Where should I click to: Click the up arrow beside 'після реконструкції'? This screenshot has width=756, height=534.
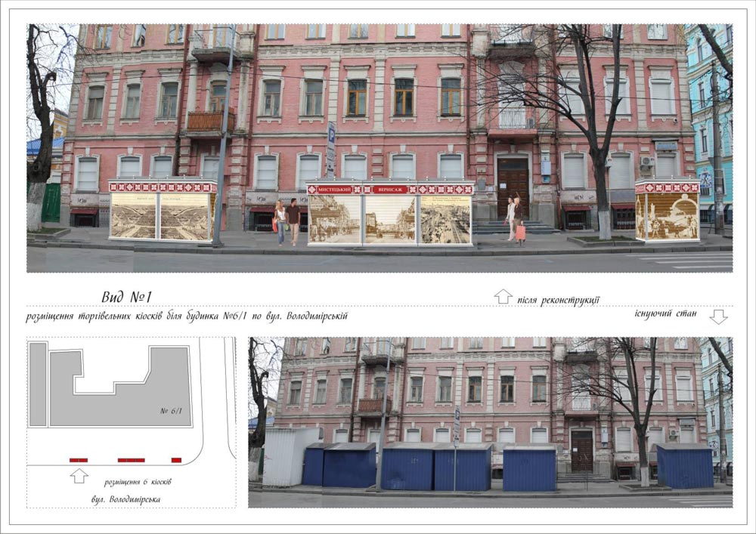[503, 296]
